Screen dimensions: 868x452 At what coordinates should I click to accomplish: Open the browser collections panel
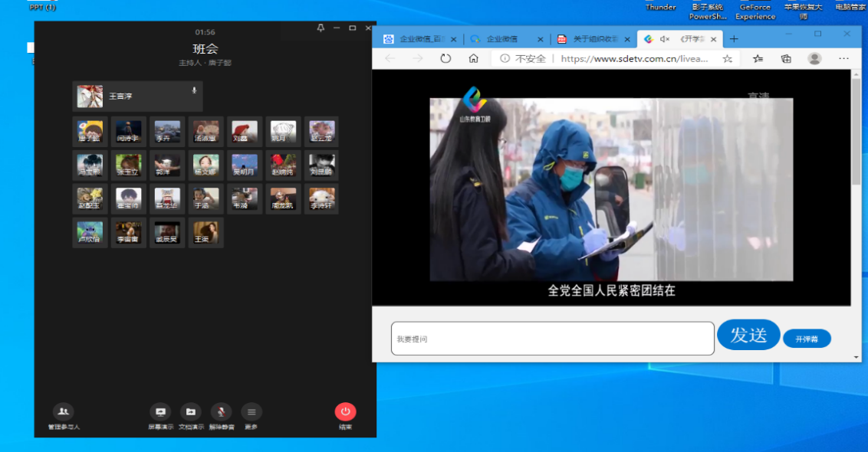click(786, 58)
